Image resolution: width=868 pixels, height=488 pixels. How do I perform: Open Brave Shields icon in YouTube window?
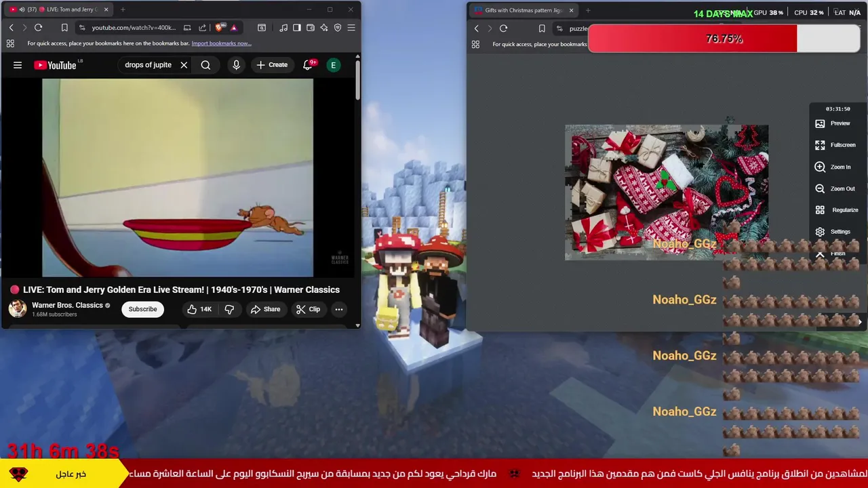coord(219,28)
